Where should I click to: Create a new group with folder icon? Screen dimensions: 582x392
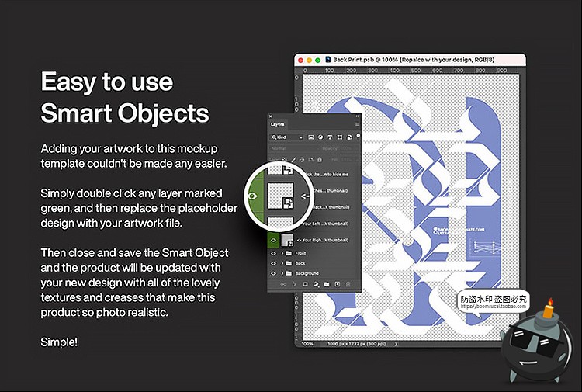tap(326, 284)
